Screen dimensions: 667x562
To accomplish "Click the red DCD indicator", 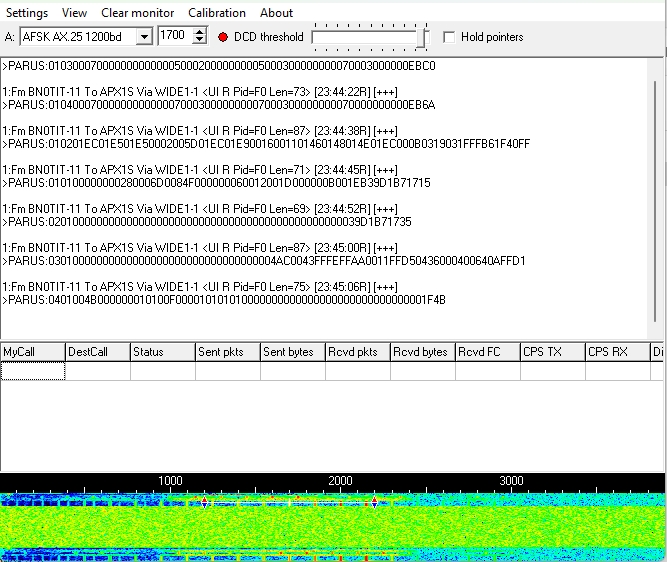I will (x=223, y=37).
